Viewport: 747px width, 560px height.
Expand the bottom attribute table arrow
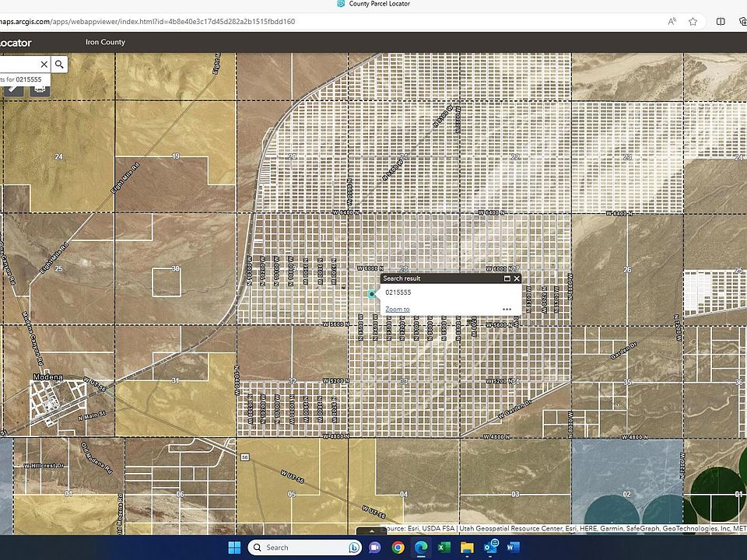371,531
